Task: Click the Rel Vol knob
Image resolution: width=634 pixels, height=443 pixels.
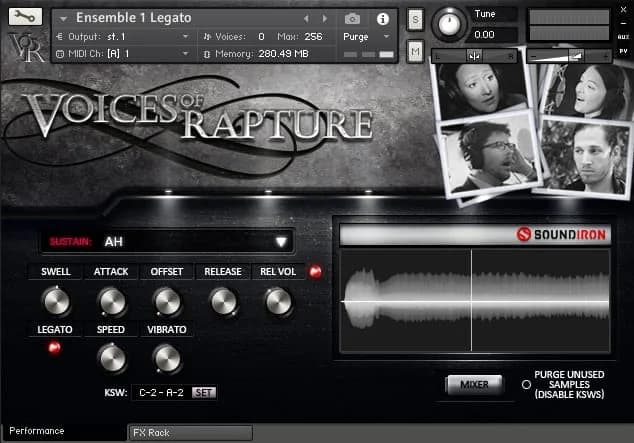Action: pos(278,302)
